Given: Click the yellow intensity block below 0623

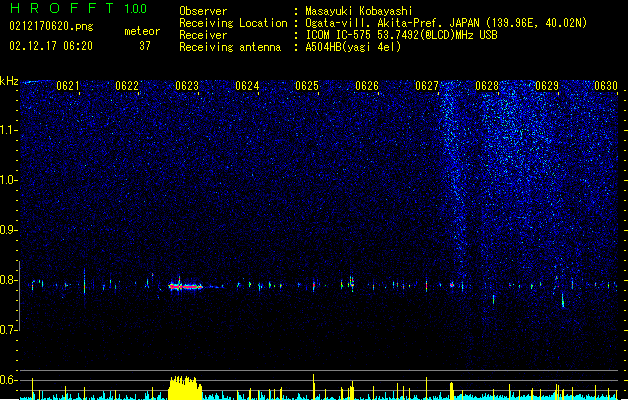Looking at the screenshot, I should point(185,388).
